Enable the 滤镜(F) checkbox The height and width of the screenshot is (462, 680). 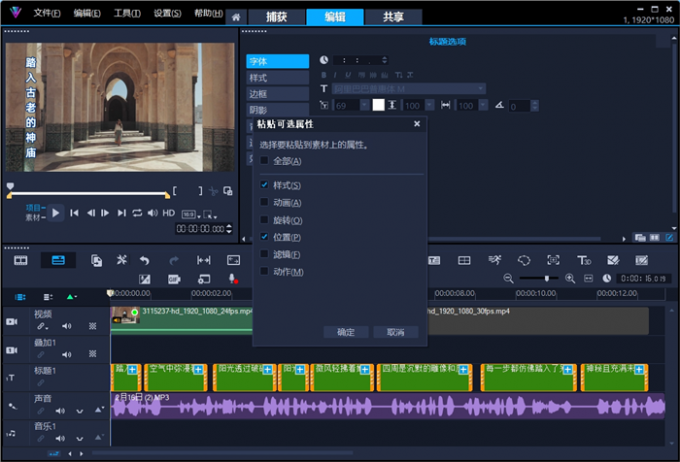tap(264, 254)
